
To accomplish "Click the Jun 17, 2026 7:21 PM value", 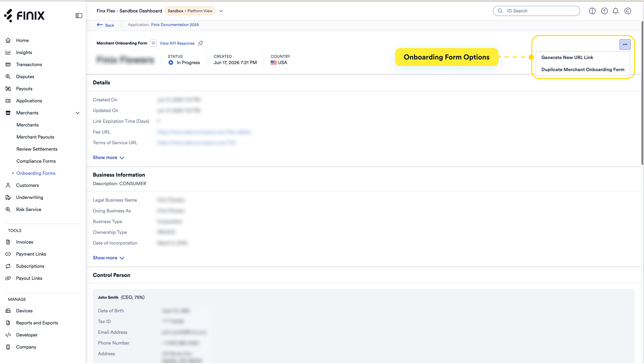I will tap(235, 62).
